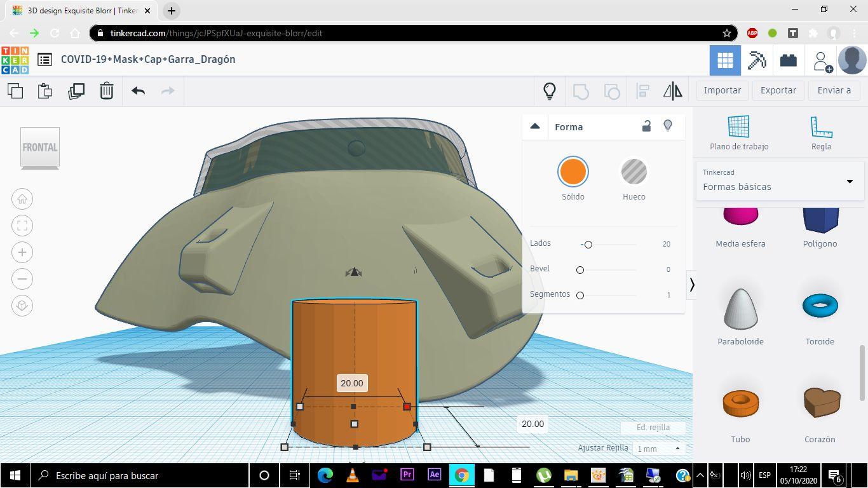Open VLC media player from the taskbar
868x488 pixels.
(x=352, y=475)
